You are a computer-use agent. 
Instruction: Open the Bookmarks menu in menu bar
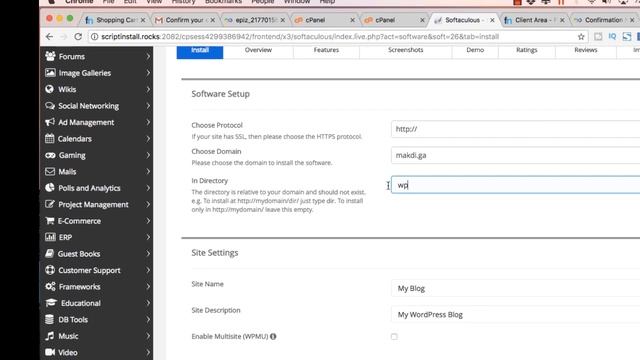tap(223, 2)
